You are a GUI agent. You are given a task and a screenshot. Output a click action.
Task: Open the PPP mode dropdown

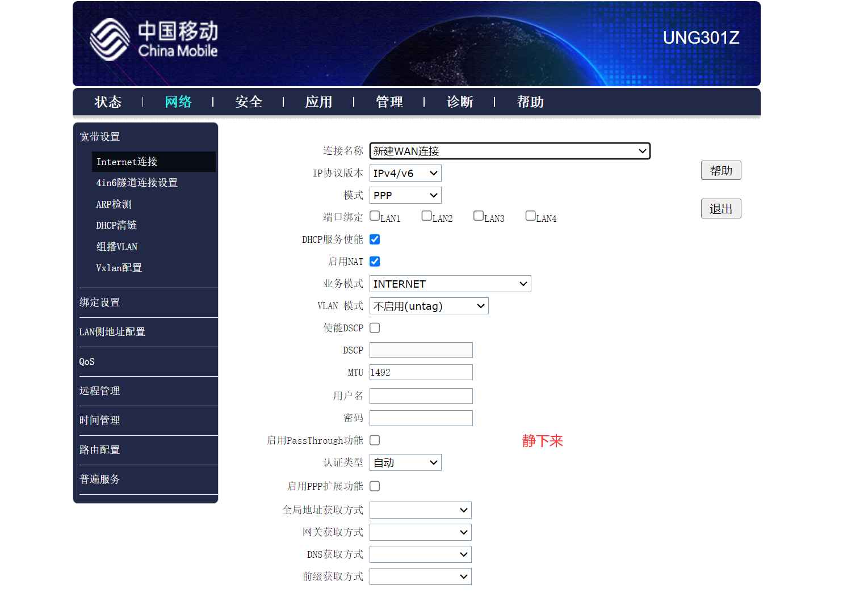pyautogui.click(x=405, y=195)
